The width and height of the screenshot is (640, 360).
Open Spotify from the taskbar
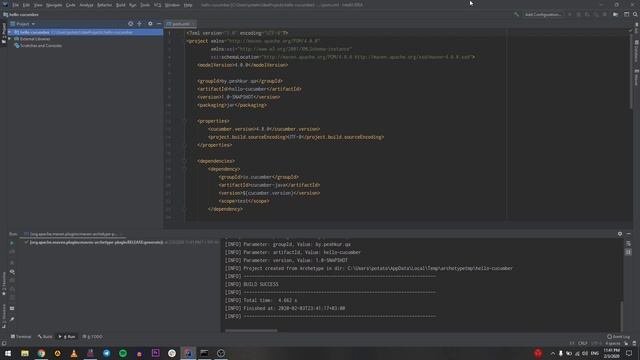click(x=123, y=353)
